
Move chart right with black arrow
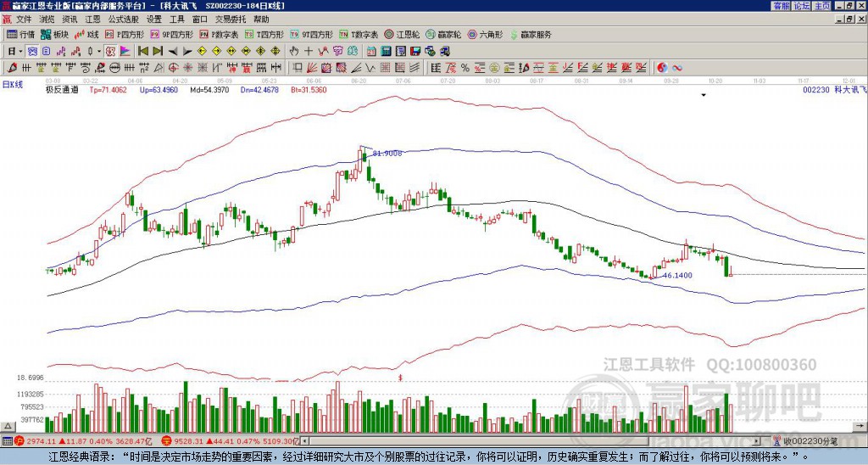click(187, 52)
